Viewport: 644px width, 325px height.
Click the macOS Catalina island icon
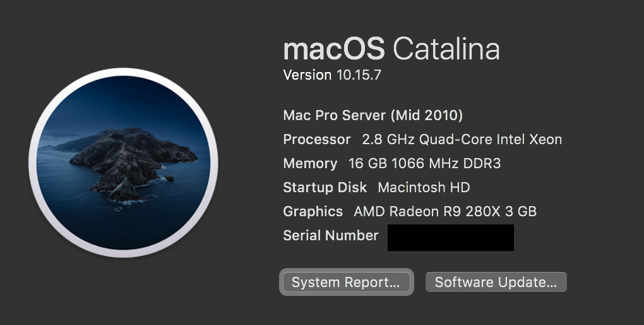point(123,163)
